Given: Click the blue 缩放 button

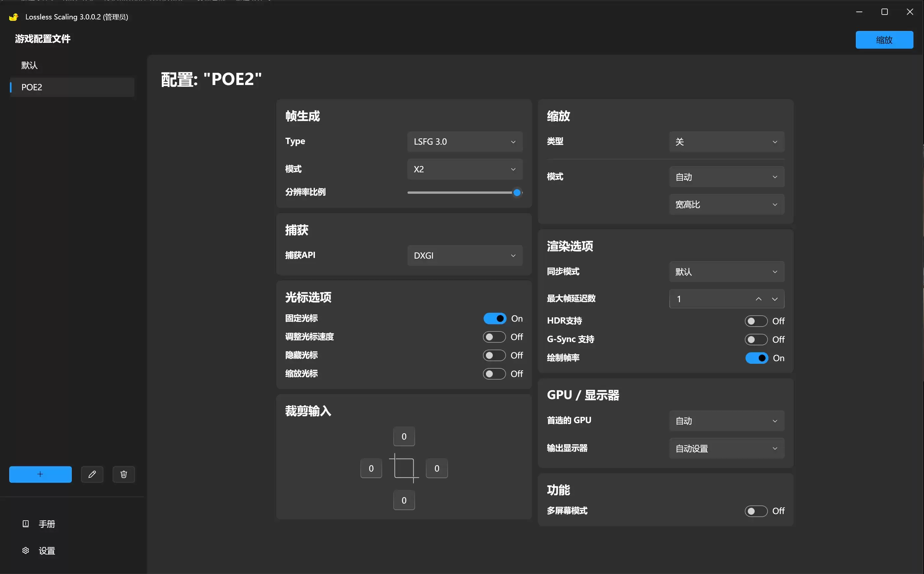Looking at the screenshot, I should (884, 40).
